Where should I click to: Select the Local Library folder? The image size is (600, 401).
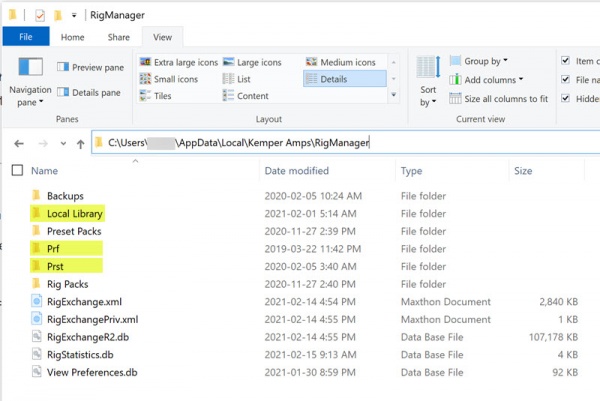74,214
